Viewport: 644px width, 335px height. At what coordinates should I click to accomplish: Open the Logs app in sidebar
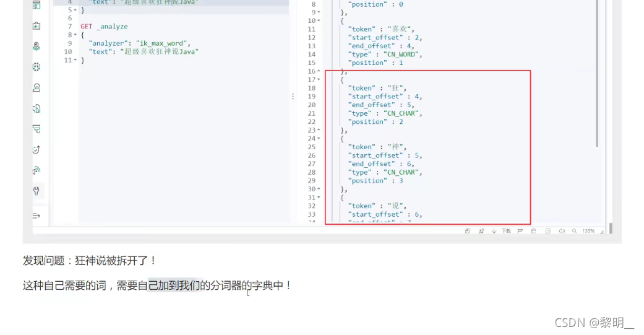[x=36, y=108]
